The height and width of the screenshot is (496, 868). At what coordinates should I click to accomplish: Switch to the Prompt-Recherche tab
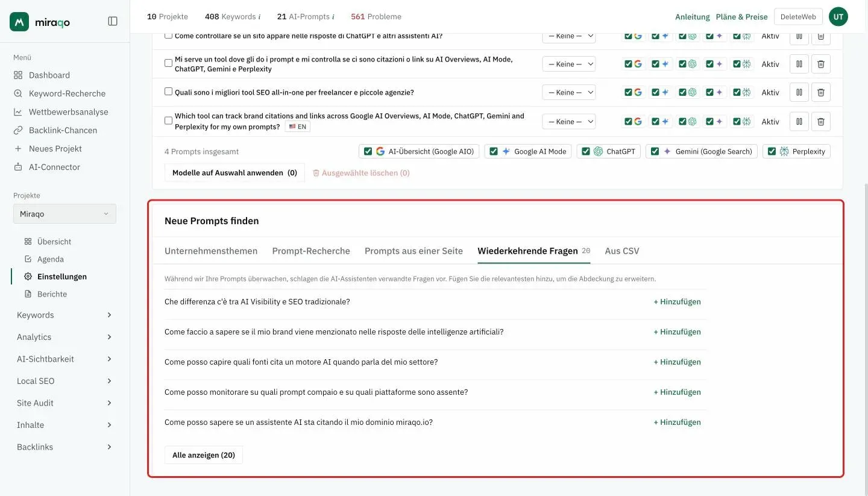coord(311,251)
